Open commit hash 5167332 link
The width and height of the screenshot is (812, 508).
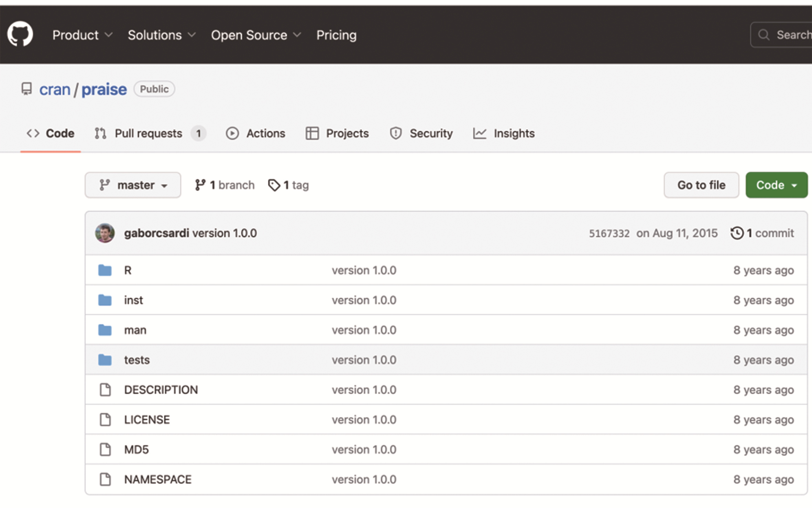[609, 234]
